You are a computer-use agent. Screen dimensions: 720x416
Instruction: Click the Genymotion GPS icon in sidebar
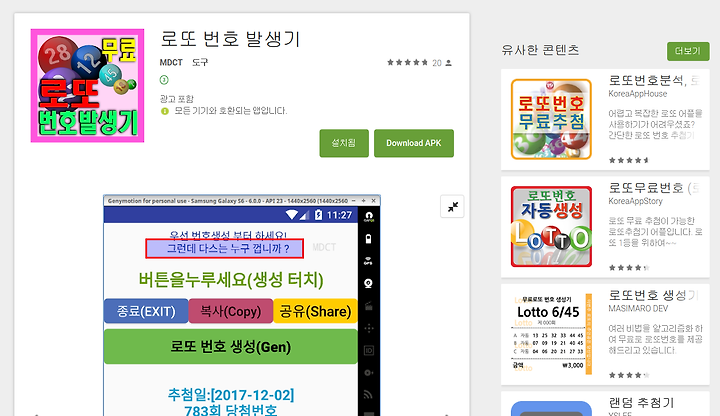point(368,261)
